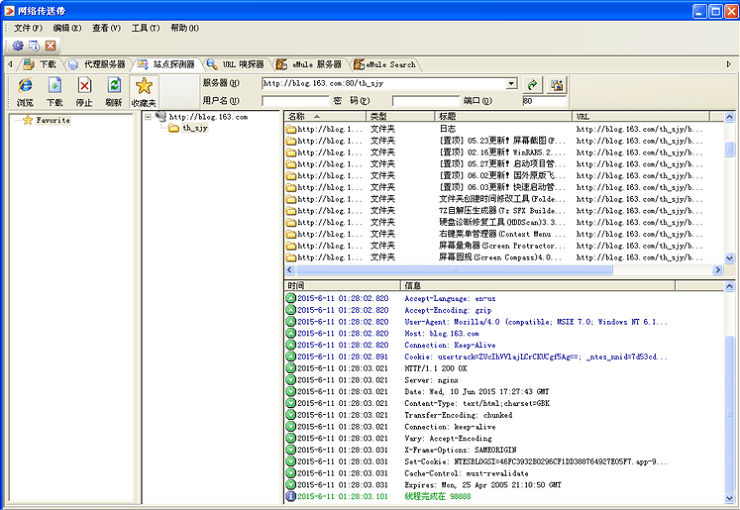Select the row with 02.16更新 WinRAR
This screenshot has width=740, height=510.
[503, 152]
